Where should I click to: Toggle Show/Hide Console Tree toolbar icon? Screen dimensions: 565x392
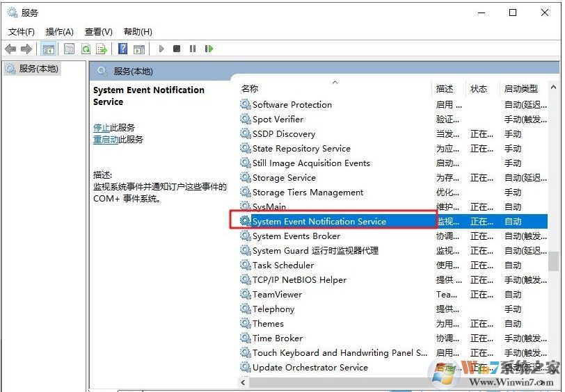tap(48, 49)
